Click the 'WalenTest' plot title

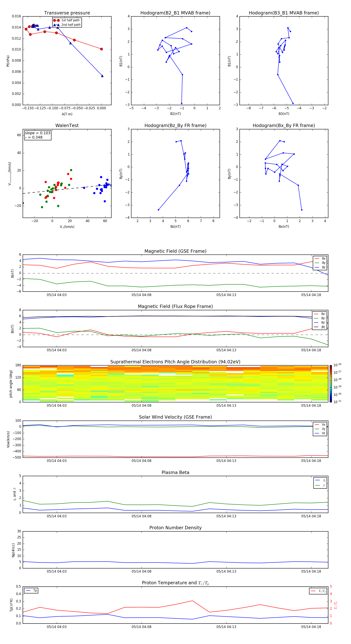coord(67,125)
